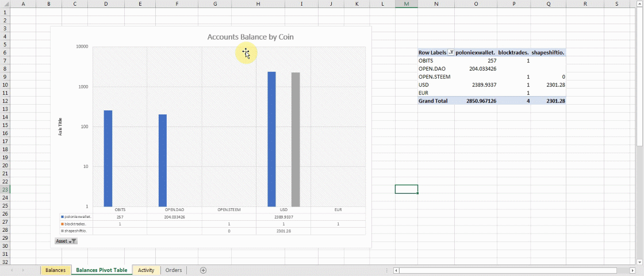Screen dimensions: 644x276
Task: Select the chart title Accounts Balance by Coin
Action: (x=251, y=37)
